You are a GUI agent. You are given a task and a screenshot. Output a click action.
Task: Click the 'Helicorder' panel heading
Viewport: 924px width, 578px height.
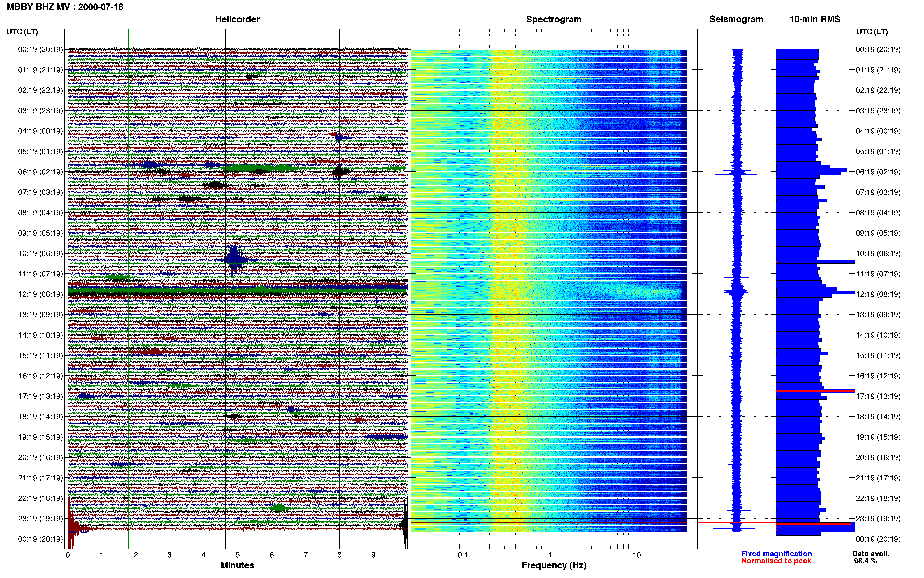click(237, 19)
